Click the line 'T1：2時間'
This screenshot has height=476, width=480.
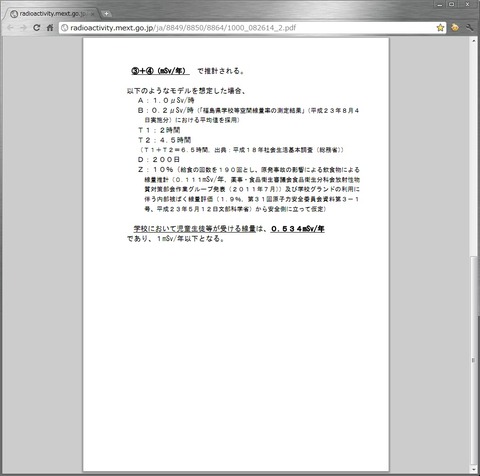pos(159,130)
